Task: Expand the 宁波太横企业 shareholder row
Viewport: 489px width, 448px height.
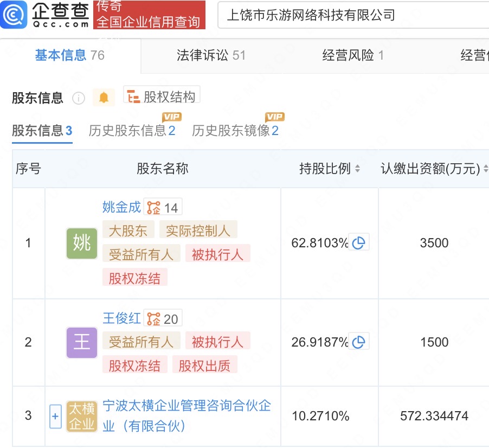Action: (x=55, y=417)
